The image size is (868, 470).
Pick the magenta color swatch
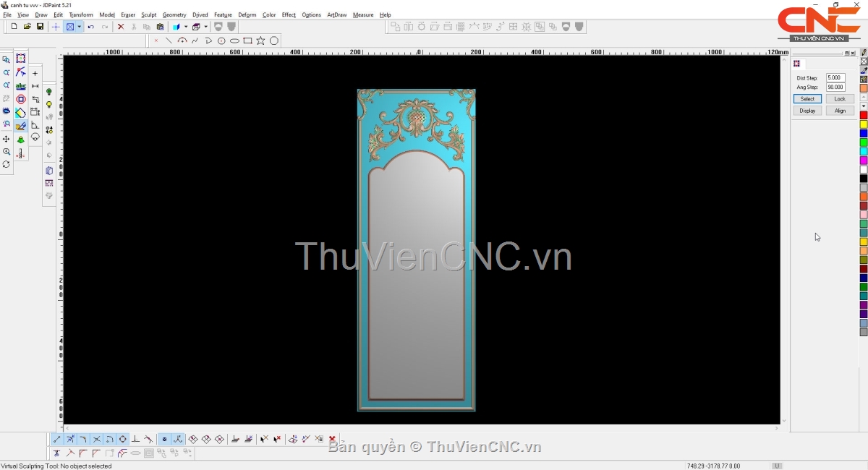pyautogui.click(x=864, y=161)
